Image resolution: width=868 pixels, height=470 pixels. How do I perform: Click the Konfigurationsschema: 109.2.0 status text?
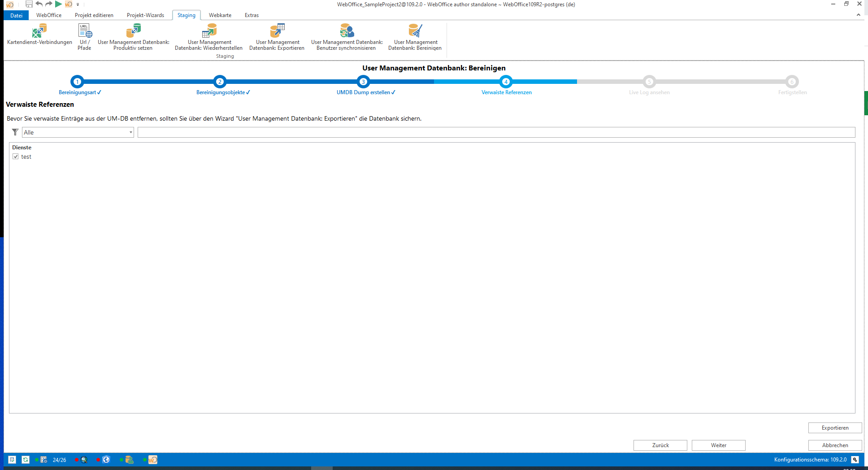[x=810, y=460]
